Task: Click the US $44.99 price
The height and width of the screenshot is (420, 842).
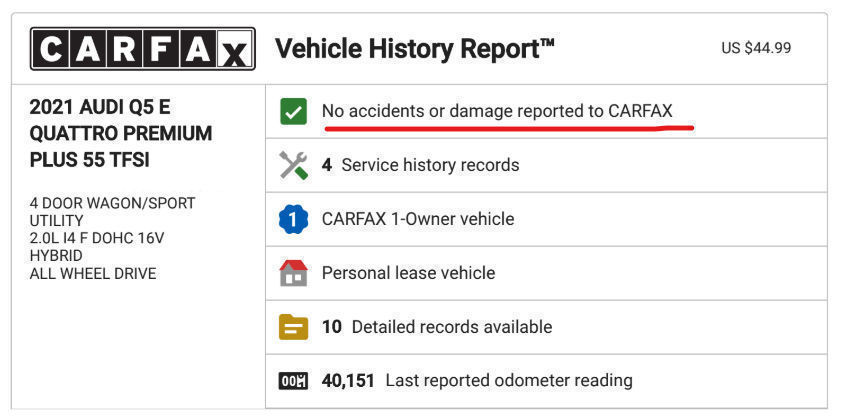Action: tap(756, 48)
